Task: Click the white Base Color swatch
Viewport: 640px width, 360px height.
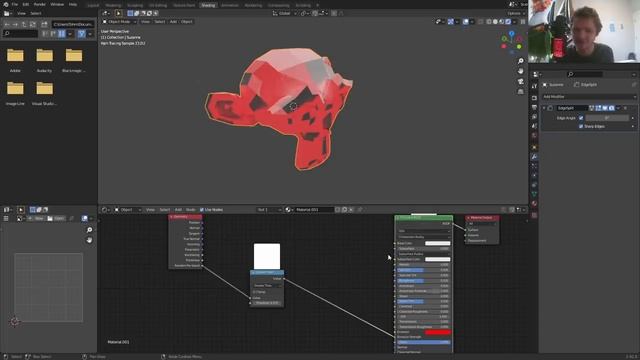Action: coord(438,243)
